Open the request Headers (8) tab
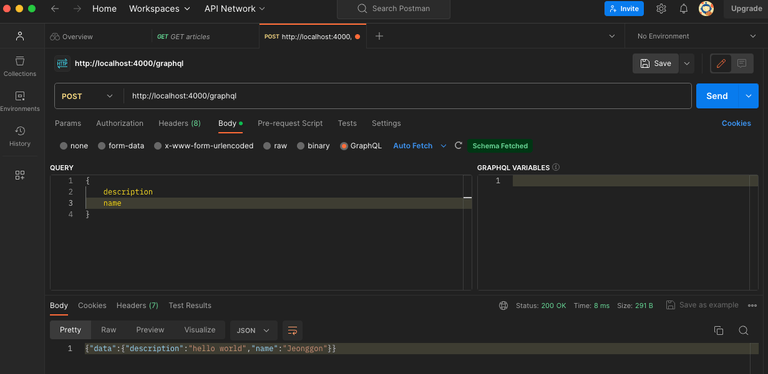 [179, 123]
